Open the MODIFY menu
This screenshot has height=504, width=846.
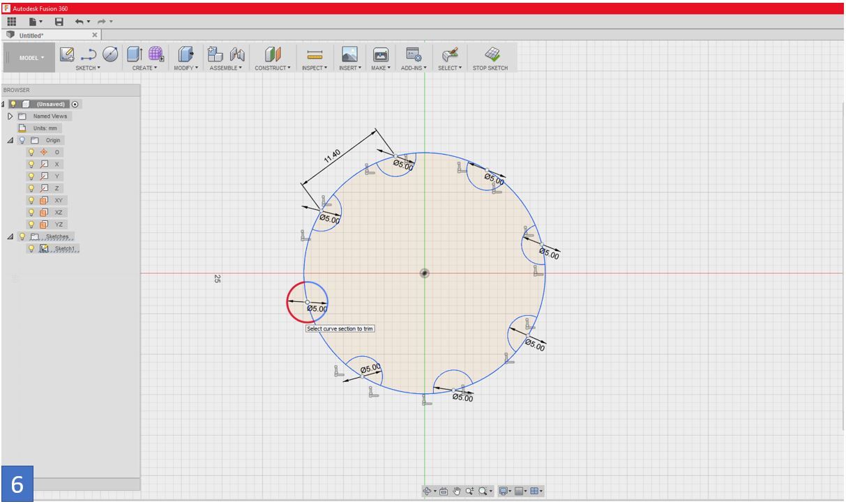pos(186,68)
